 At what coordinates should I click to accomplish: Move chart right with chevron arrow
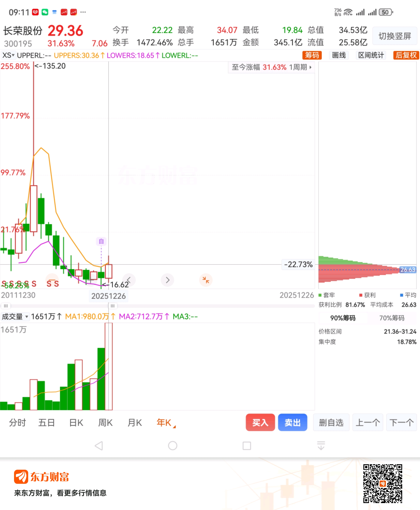[x=167, y=280]
